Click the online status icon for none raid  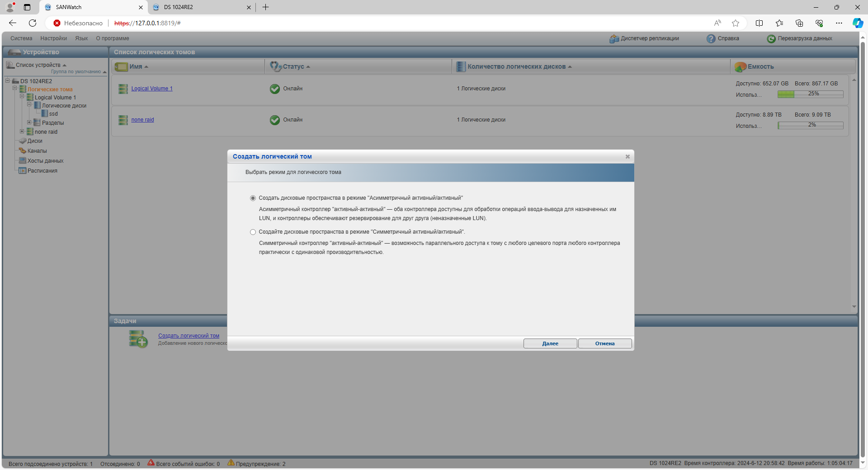(x=275, y=120)
